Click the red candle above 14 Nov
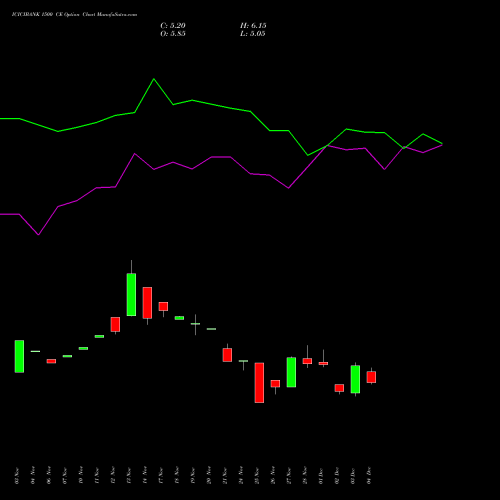 [147, 303]
